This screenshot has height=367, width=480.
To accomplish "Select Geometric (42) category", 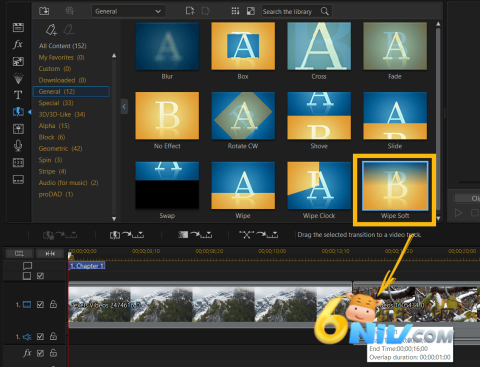I will click(x=60, y=149).
